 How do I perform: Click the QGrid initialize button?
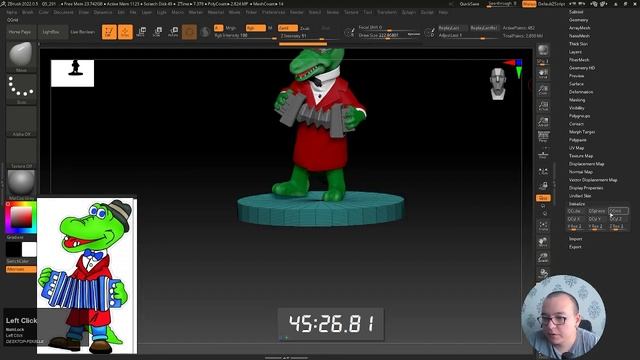[618, 211]
